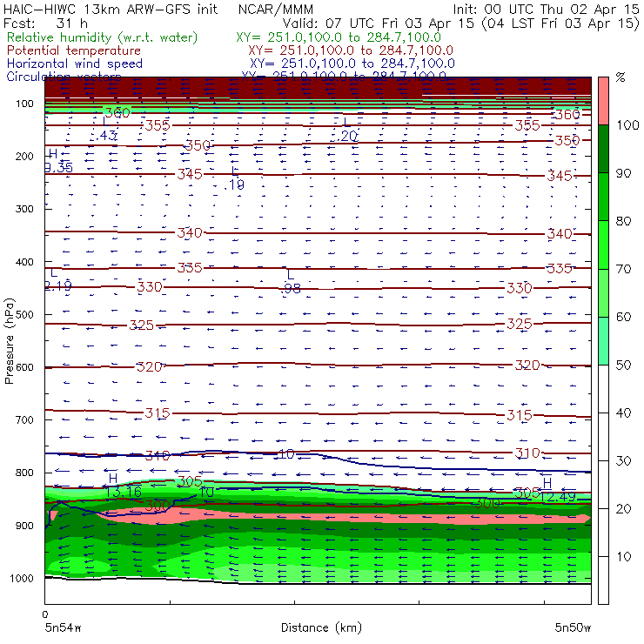
Task: Click the '200' pressure axis tick label
Action: (x=24, y=157)
